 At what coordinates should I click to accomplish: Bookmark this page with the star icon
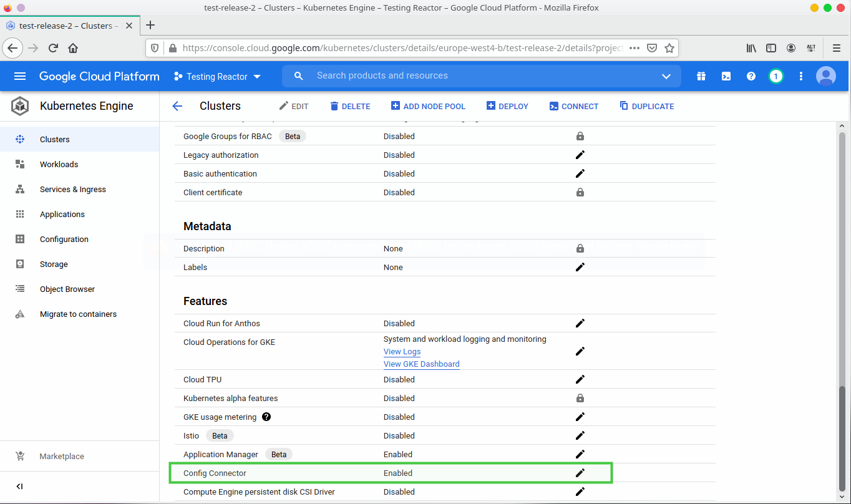669,48
